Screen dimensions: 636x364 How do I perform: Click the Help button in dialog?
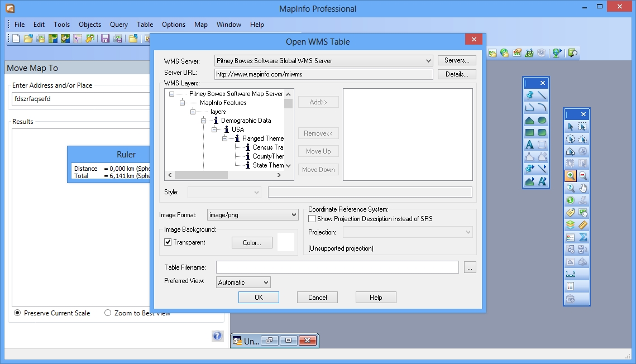[376, 297]
